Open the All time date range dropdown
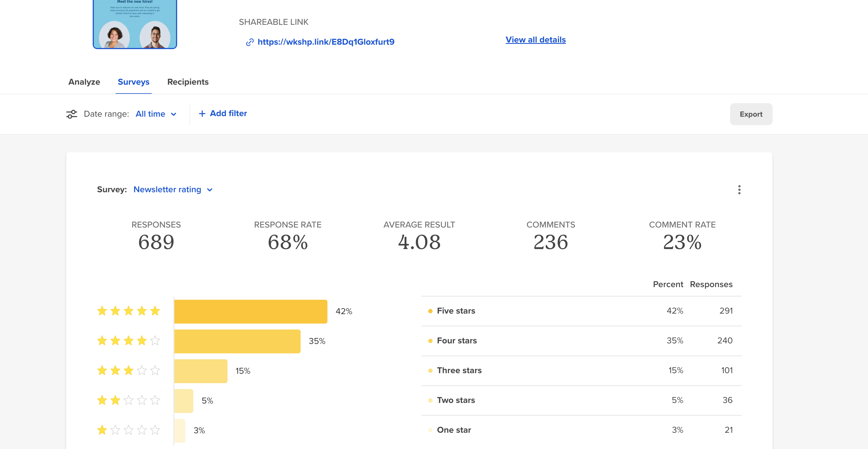Image resolution: width=868 pixels, height=449 pixels. [x=156, y=114]
